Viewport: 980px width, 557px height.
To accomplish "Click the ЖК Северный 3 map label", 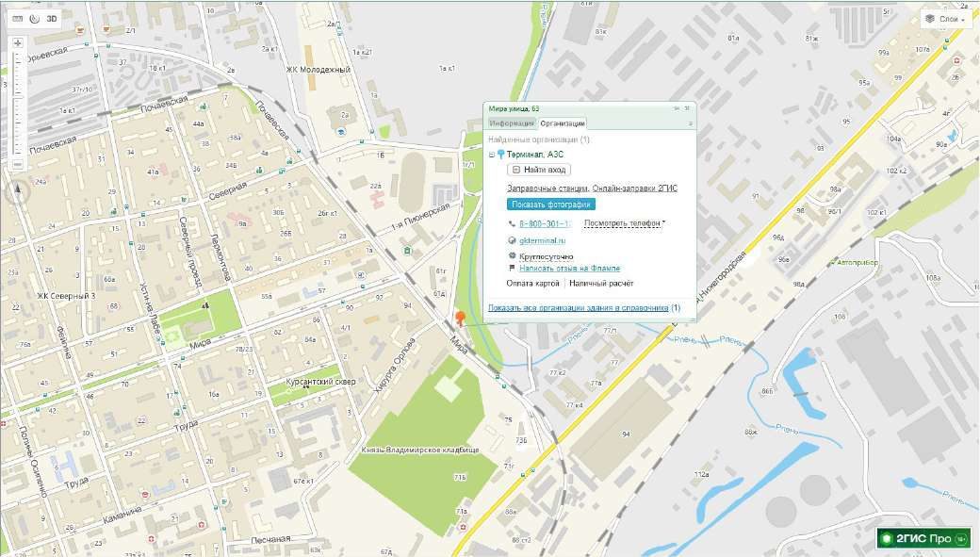I will pos(66,296).
